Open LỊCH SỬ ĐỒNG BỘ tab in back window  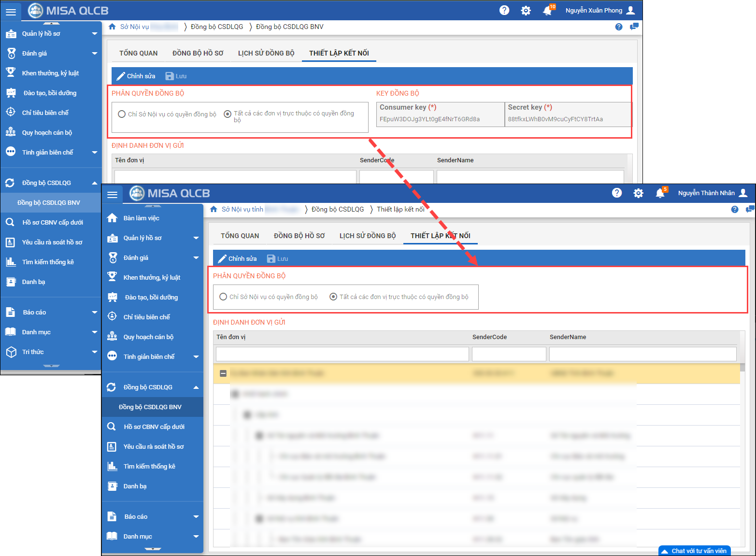point(266,53)
